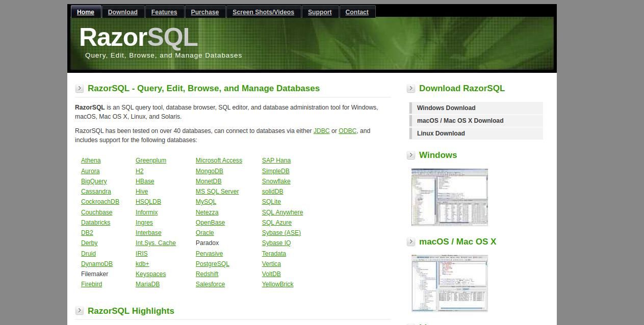The image size is (644, 325).
Task: Open the H2 link
Action: (x=140, y=171)
